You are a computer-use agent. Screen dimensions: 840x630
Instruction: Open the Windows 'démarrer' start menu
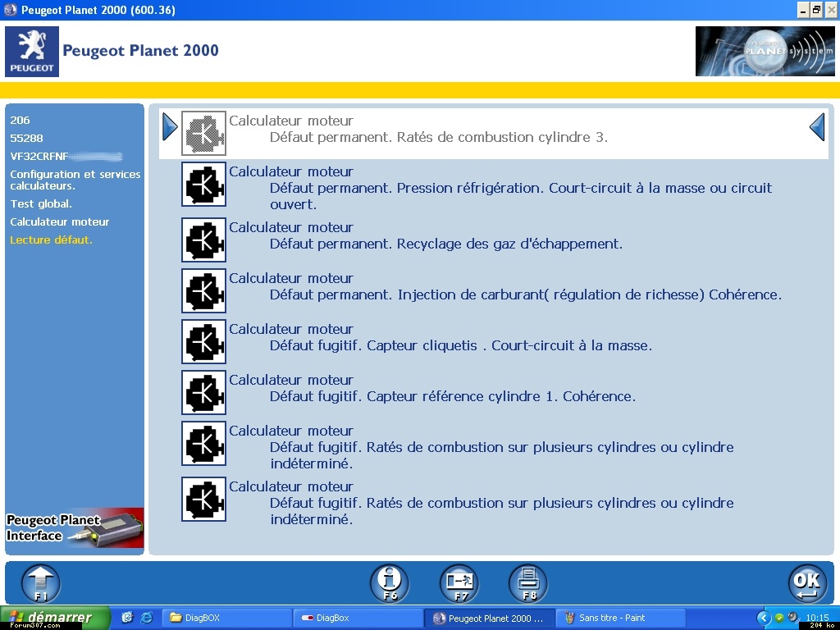pos(47,618)
